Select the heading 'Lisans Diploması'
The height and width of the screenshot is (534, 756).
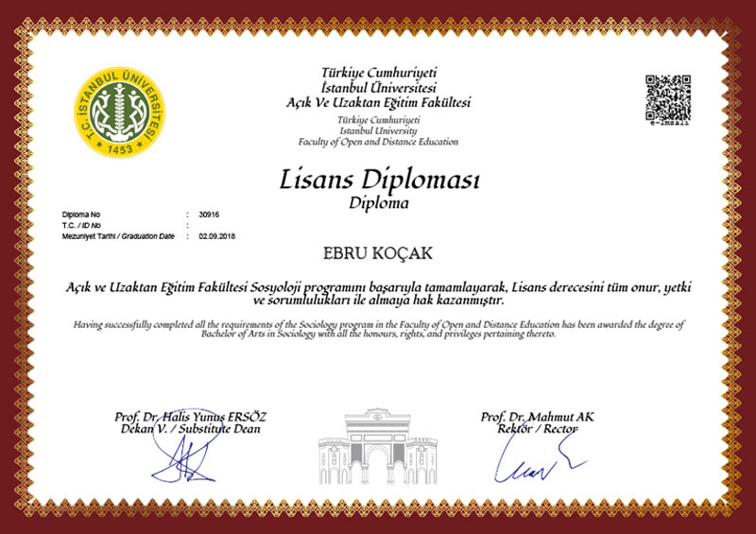pos(380,180)
